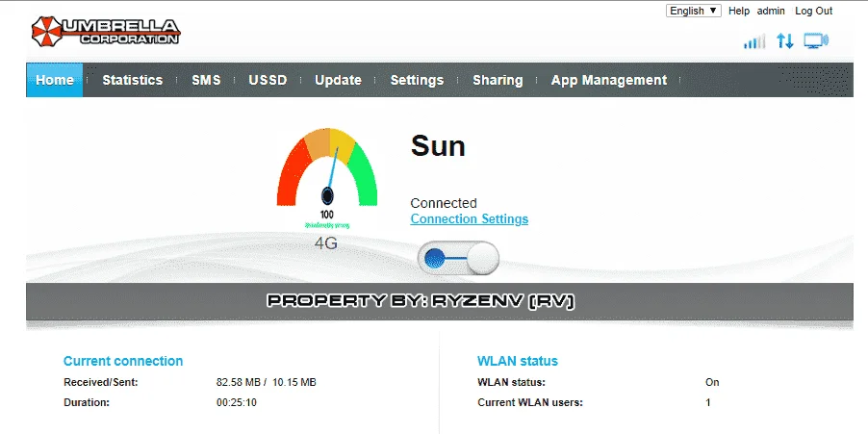Open the Connection Settings link
Image resolution: width=868 pixels, height=434 pixels.
pos(469,218)
